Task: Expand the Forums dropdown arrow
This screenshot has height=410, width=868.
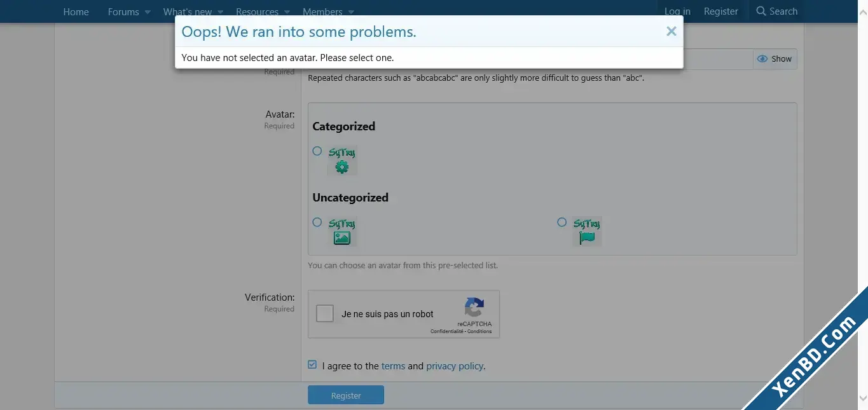Action: click(x=148, y=12)
